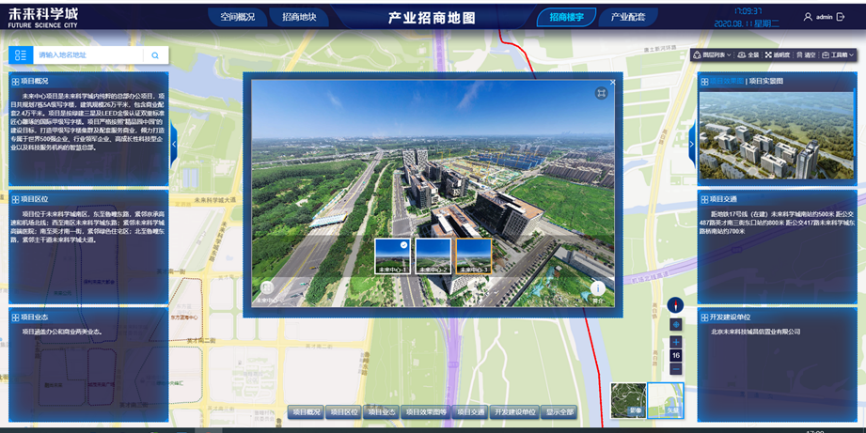Click the 简介 info icon in the viewer

pyautogui.click(x=598, y=288)
